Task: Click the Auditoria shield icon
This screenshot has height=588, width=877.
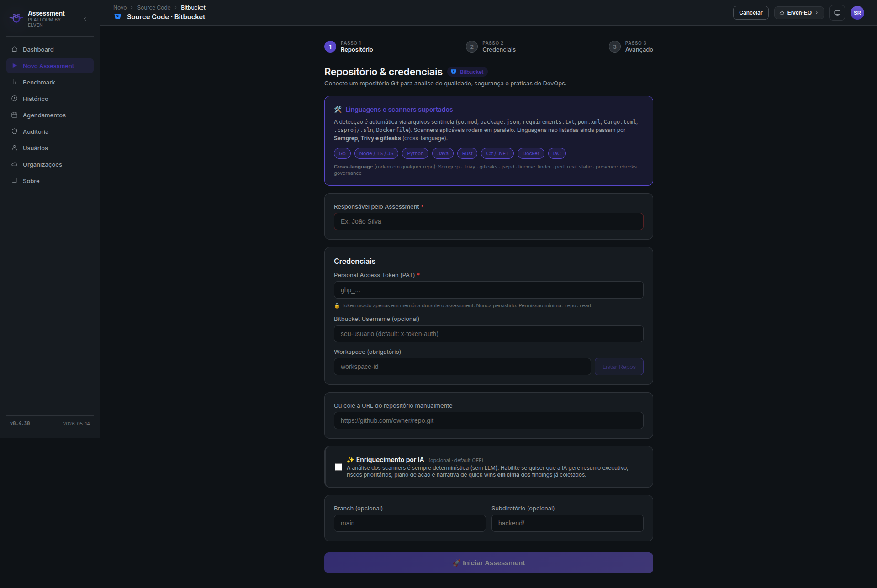Action: pyautogui.click(x=14, y=131)
